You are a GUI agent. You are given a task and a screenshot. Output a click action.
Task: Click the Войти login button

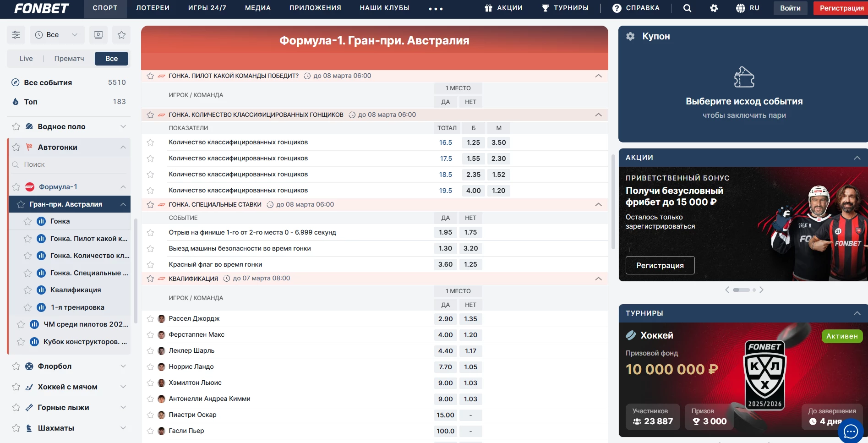(x=790, y=8)
